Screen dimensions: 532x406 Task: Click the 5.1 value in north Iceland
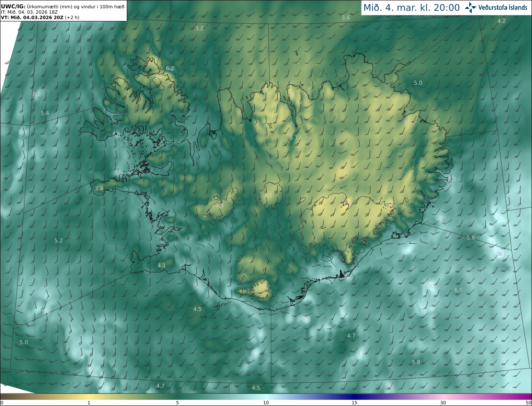294,137
